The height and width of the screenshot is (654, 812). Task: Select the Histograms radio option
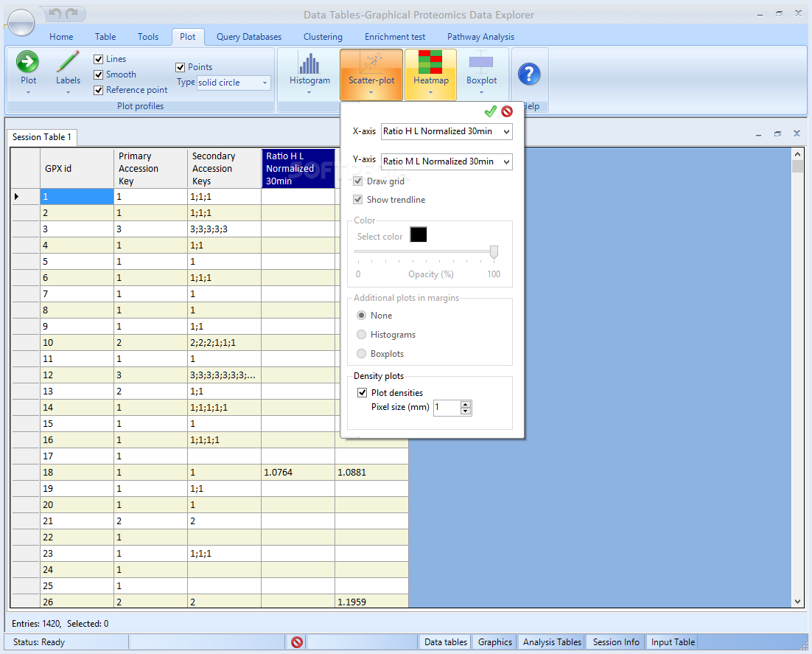click(x=362, y=335)
